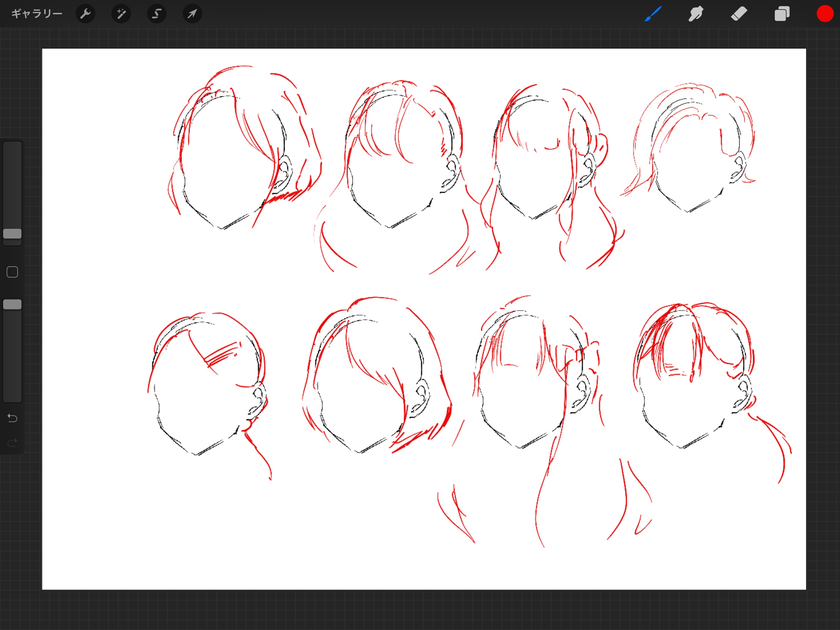
Task: Redo the undone stroke
Action: point(12,442)
